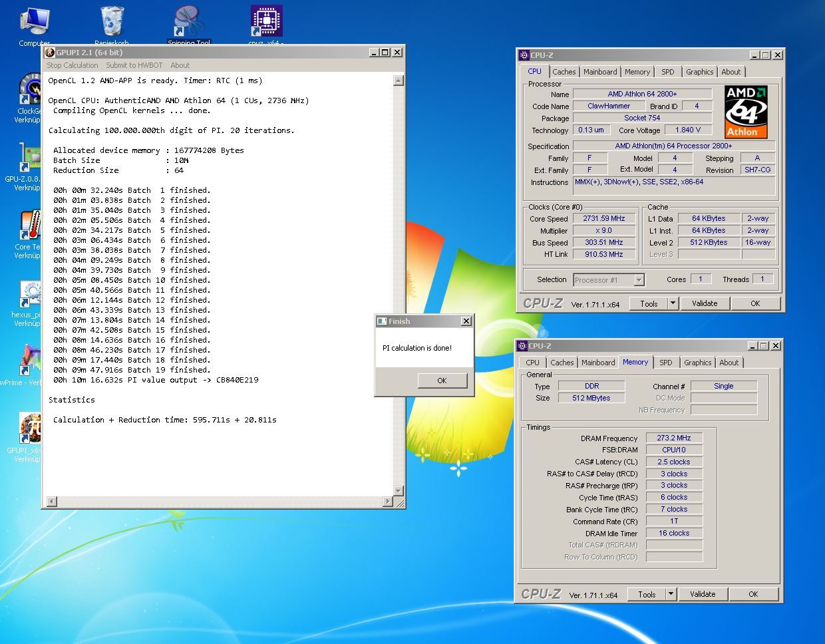Click OK in lower CPU-Z window

753,594
